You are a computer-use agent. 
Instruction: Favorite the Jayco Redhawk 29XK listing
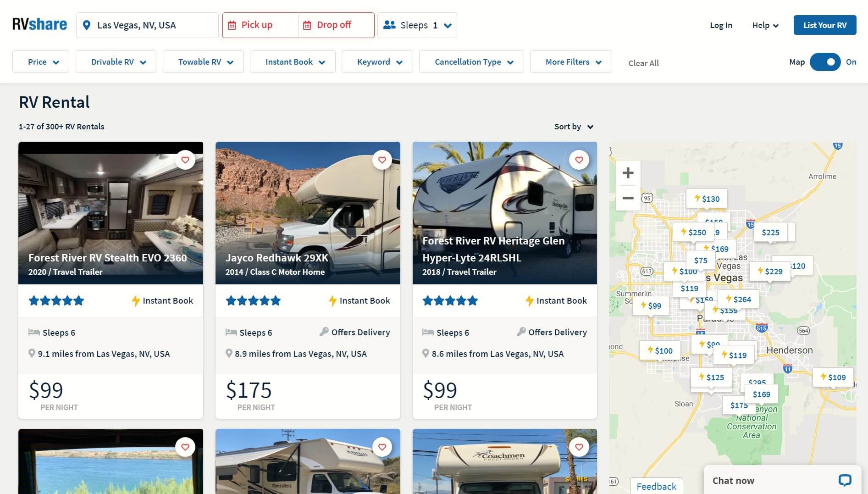382,160
